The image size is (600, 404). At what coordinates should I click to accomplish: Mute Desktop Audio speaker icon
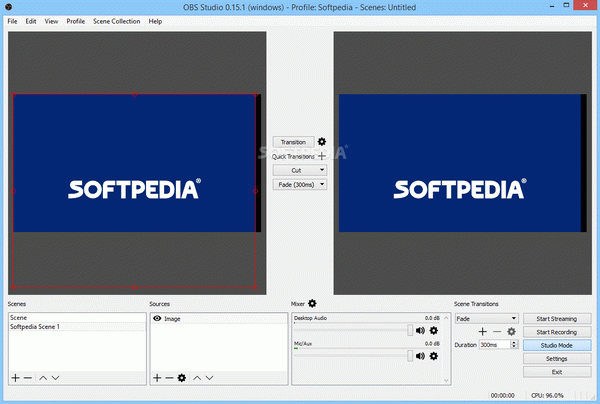pyautogui.click(x=420, y=330)
